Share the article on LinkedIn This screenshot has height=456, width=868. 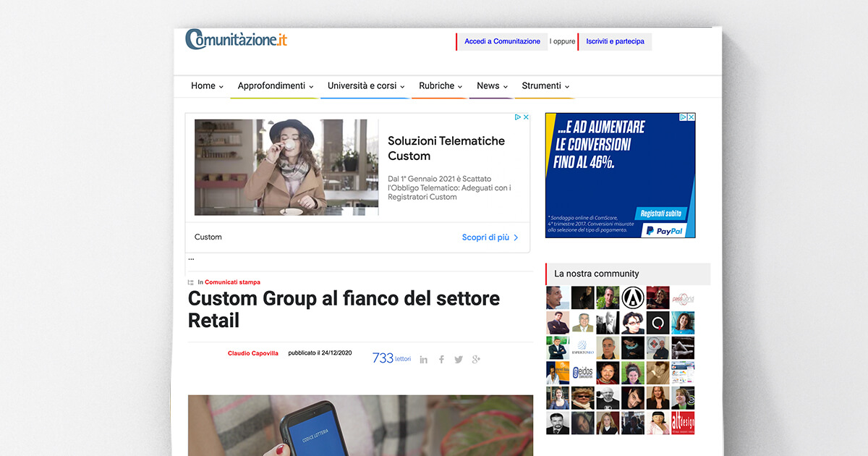424,360
